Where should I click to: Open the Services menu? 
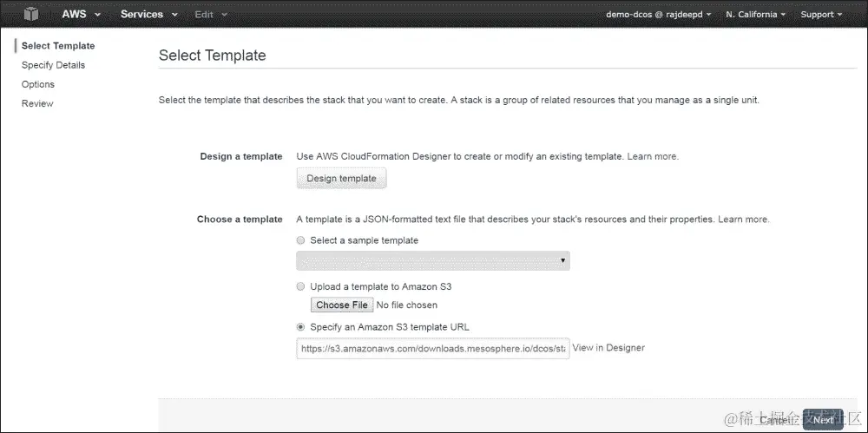click(149, 15)
